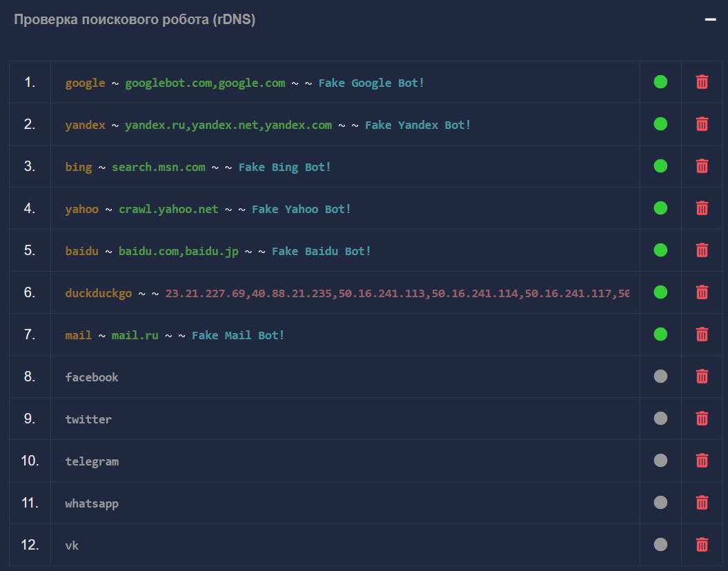The height and width of the screenshot is (571, 728).
Task: Delete the yandex rule with trash icon
Action: coord(702,124)
